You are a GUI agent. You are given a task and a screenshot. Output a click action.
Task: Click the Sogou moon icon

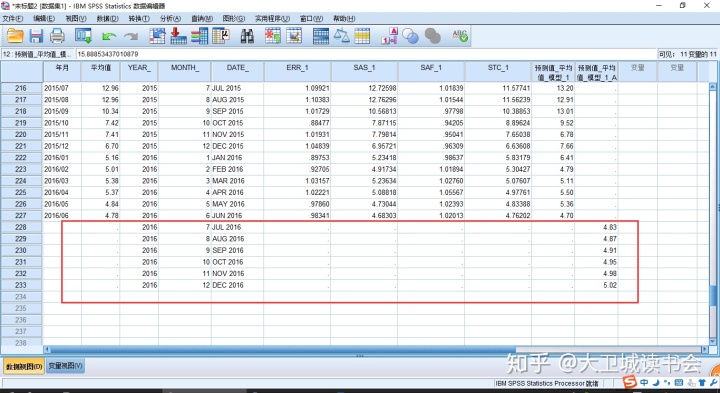coord(656,382)
